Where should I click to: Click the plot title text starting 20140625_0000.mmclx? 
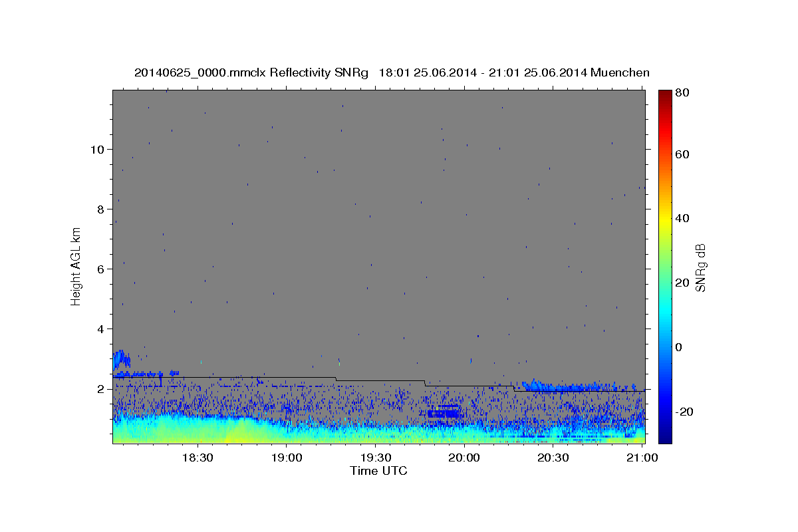click(x=392, y=72)
